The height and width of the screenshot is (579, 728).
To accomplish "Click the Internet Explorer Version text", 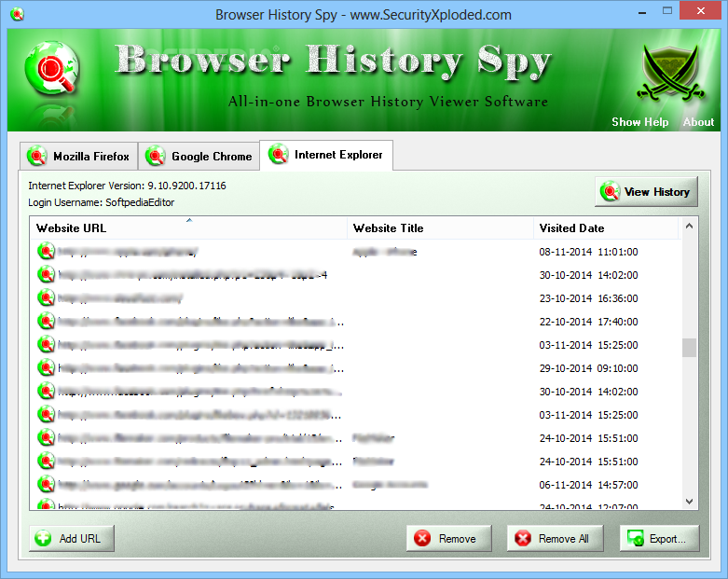I will coord(127,186).
